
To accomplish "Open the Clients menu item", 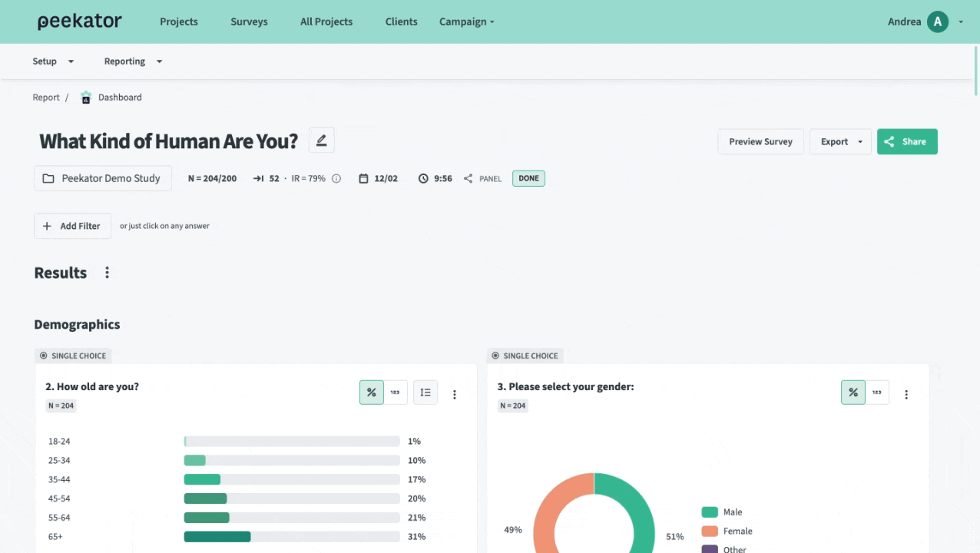I will 401,22.
